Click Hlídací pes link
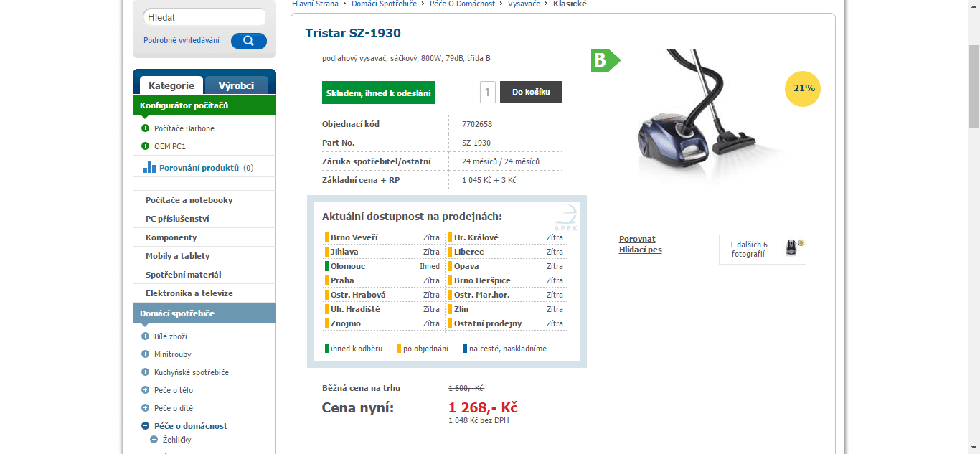Screen dimensions: 980x454 click(641, 250)
